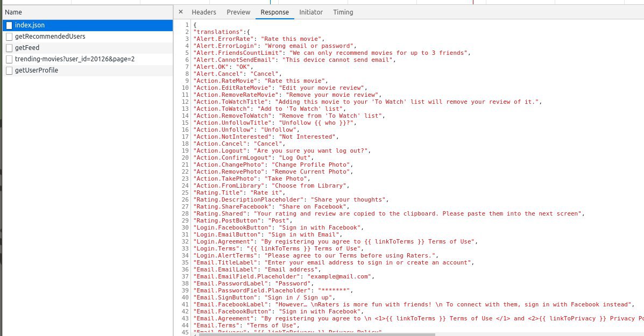This screenshot has width=644, height=336.
Task: Click the horizontal scrollbar under response
Action: (x=317, y=334)
